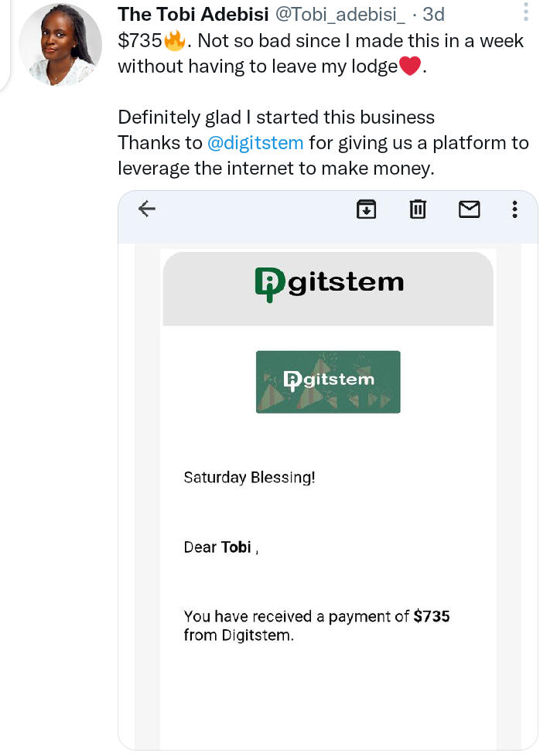Click the bold $735 payment amount
Image resolution: width=557 pixels, height=756 pixels.
click(432, 616)
